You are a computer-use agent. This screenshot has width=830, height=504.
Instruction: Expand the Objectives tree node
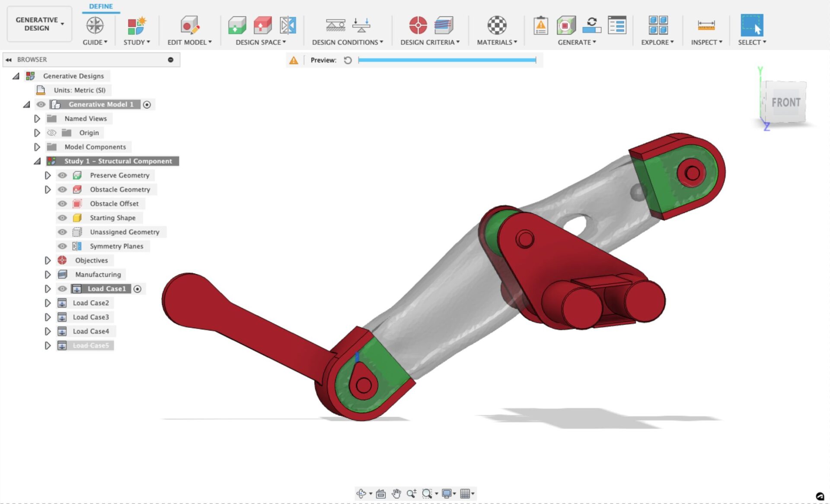coord(48,260)
